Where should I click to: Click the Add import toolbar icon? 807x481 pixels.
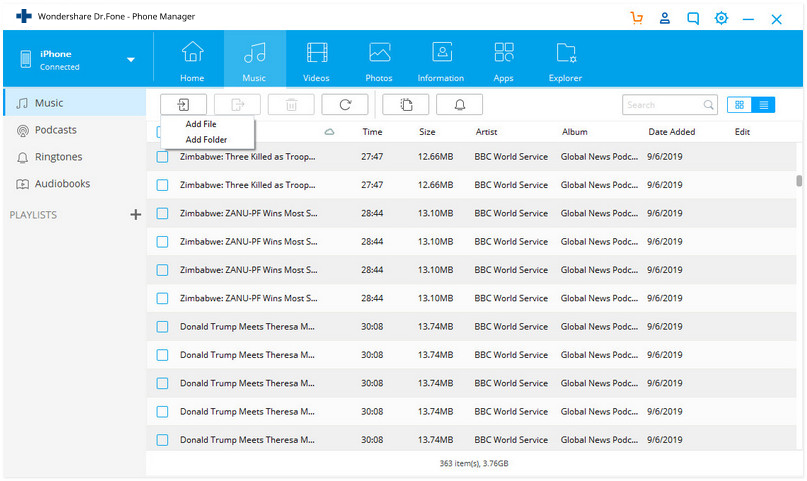coord(183,104)
